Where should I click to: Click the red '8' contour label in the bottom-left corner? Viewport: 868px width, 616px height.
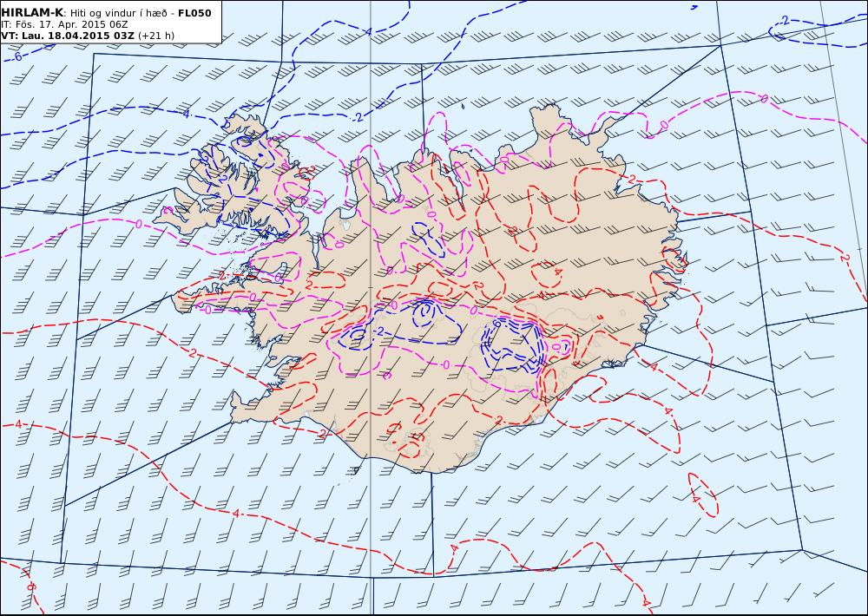pos(30,587)
